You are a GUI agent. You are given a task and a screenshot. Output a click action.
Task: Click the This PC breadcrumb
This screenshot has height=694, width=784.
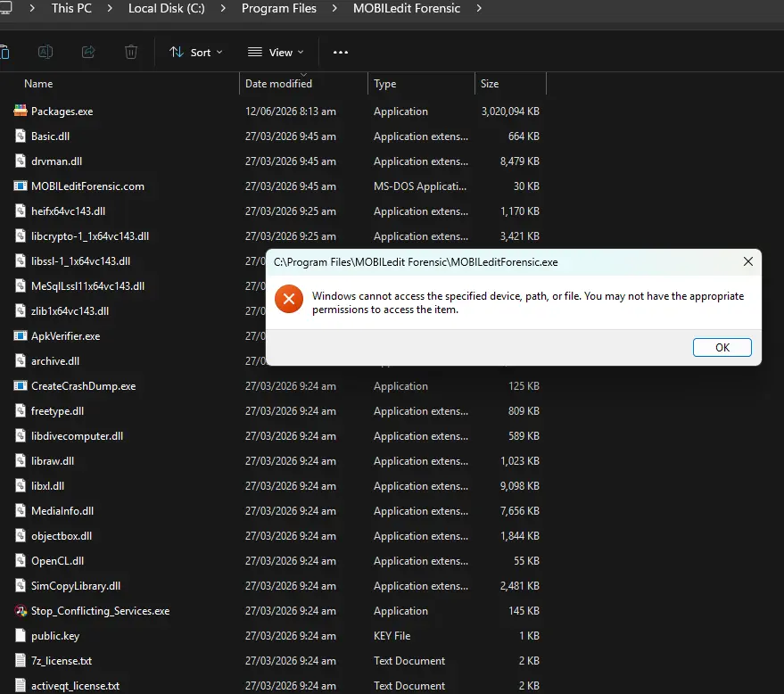point(71,8)
